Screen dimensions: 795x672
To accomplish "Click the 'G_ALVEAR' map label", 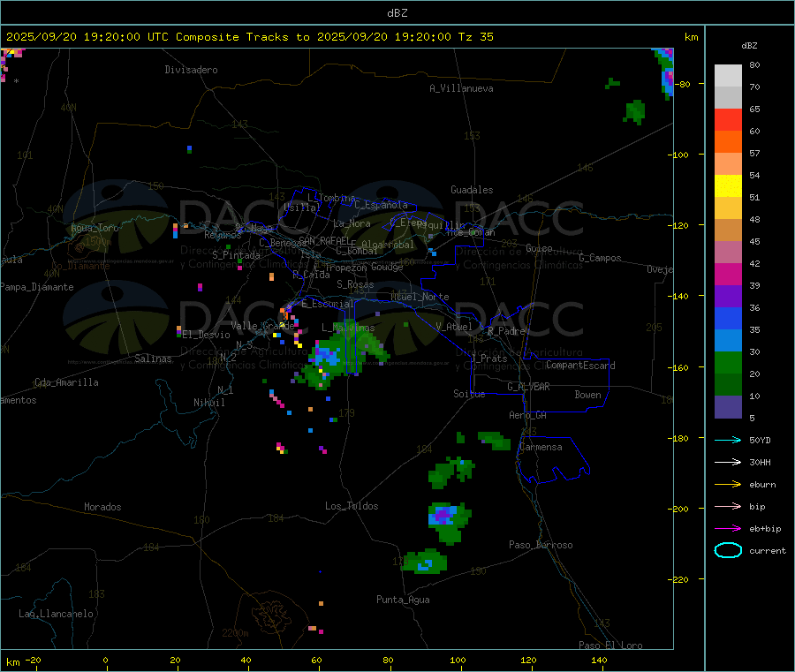I will (528, 387).
